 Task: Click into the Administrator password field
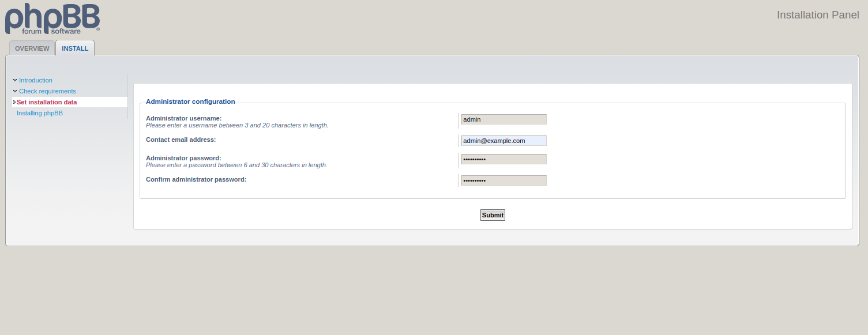pyautogui.click(x=503, y=159)
